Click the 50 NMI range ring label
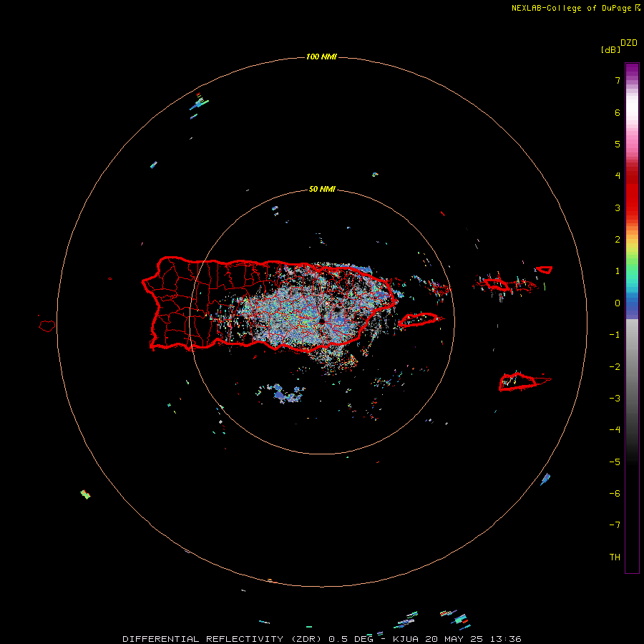Viewport: 644px width, 644px height. (321, 189)
